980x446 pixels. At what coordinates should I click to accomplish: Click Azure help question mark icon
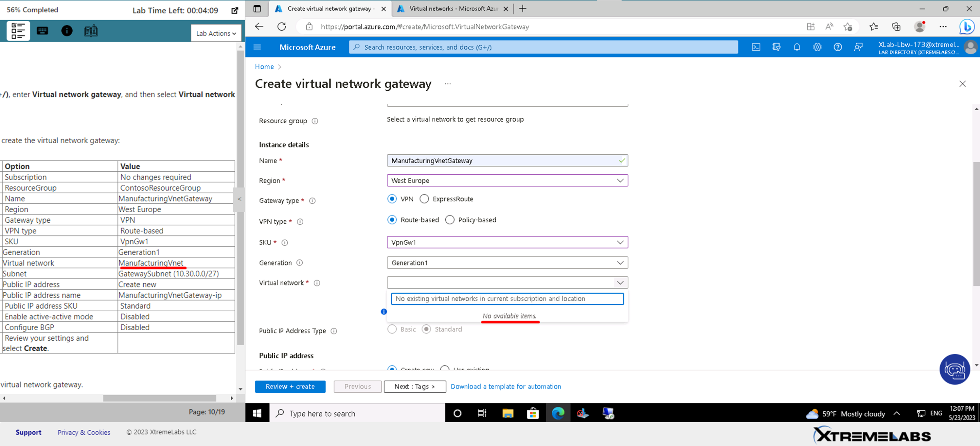pyautogui.click(x=837, y=47)
